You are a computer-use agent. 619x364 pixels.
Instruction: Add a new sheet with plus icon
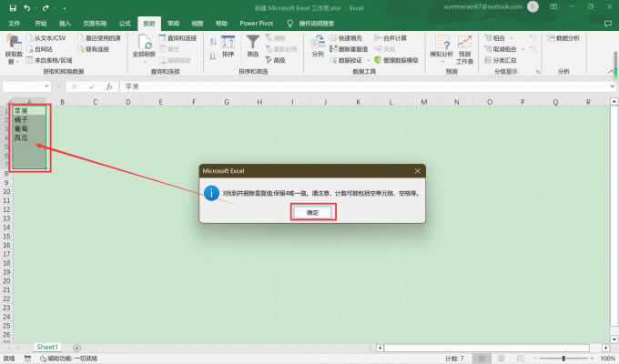[76, 348]
